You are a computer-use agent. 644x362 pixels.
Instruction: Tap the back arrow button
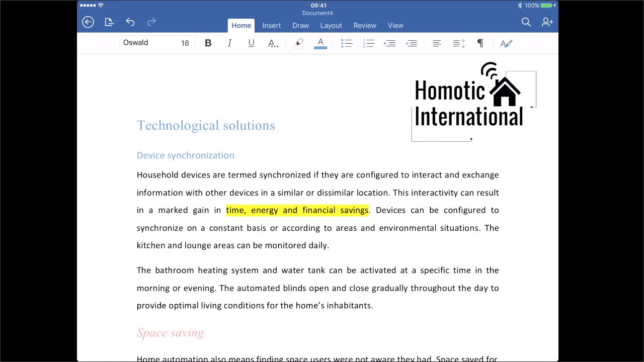coord(88,22)
